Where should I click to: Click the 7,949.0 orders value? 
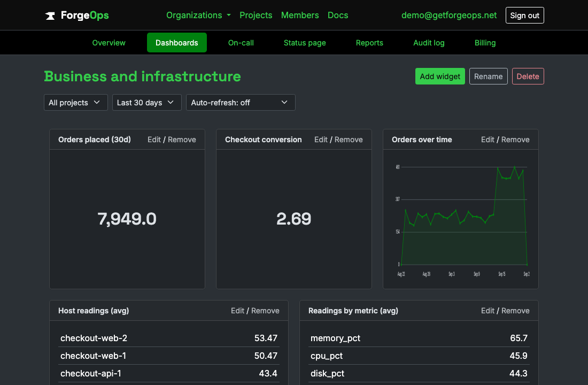[x=127, y=219]
